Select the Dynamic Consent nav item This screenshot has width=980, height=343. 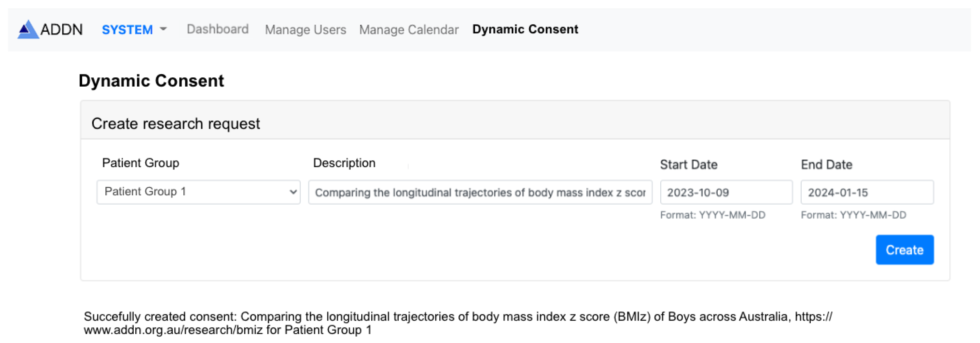coord(525,29)
